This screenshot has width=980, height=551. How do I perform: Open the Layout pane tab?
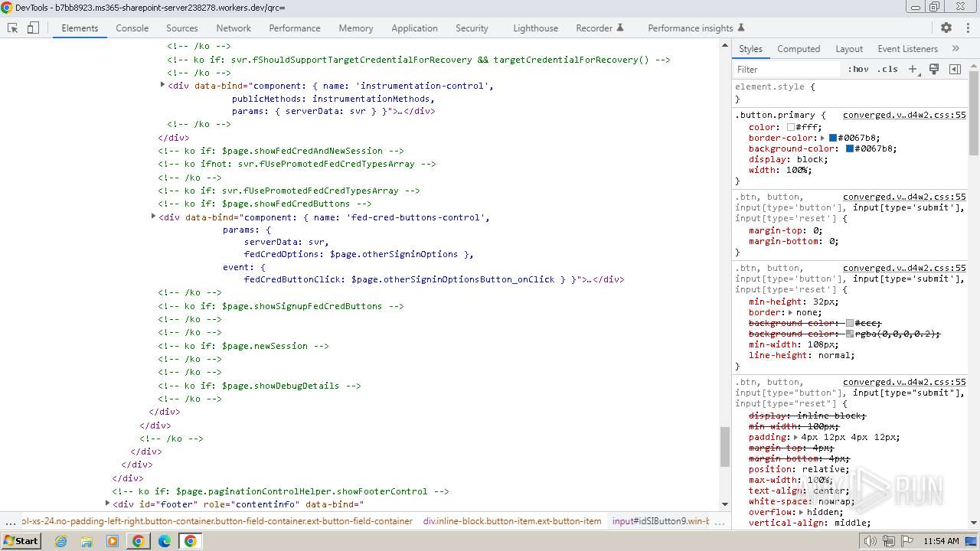pyautogui.click(x=849, y=48)
